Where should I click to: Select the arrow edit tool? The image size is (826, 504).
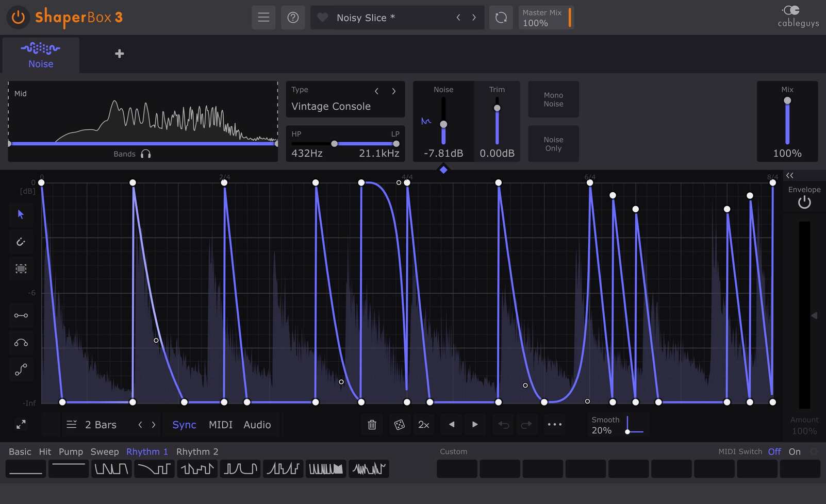pyautogui.click(x=21, y=214)
